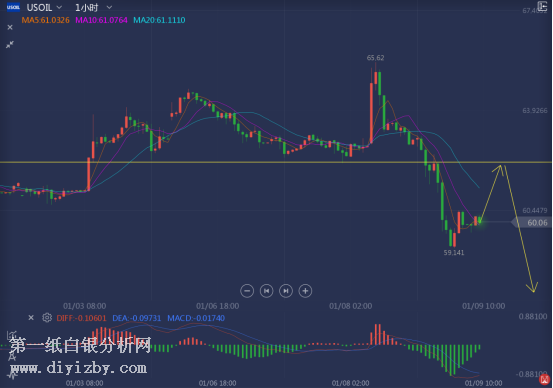Image resolution: width=553 pixels, height=388 pixels.
Task: Open MACD settings gear
Action: pos(47,318)
